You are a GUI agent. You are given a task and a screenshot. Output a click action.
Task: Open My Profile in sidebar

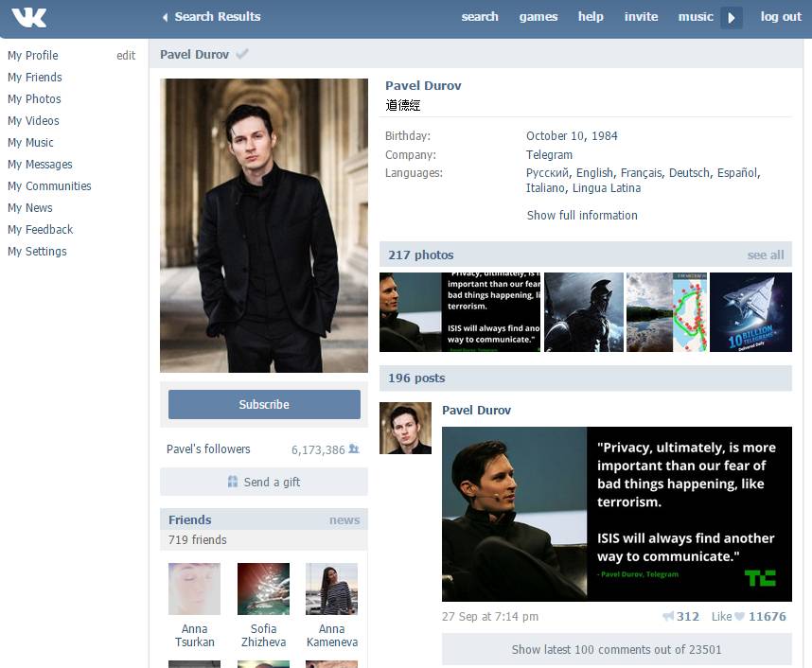(x=32, y=56)
